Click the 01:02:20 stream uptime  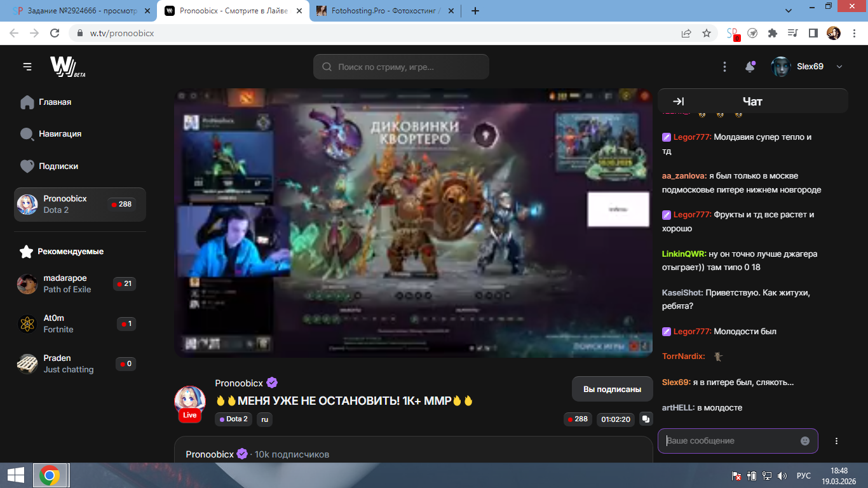tap(616, 419)
